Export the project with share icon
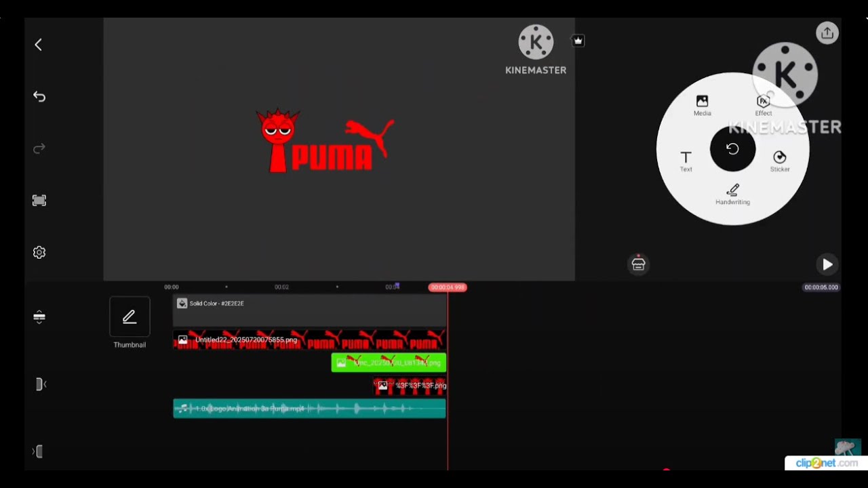The width and height of the screenshot is (868, 488). [x=827, y=33]
